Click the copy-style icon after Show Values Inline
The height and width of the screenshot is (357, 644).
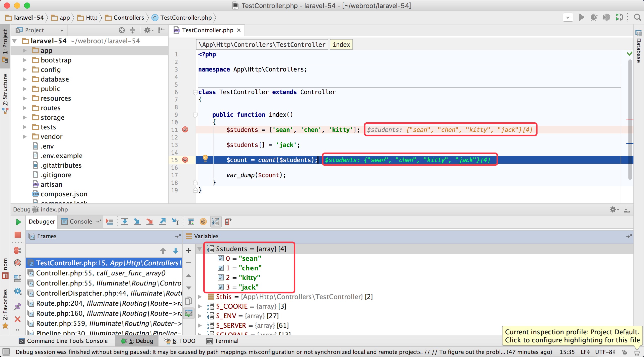click(x=228, y=222)
